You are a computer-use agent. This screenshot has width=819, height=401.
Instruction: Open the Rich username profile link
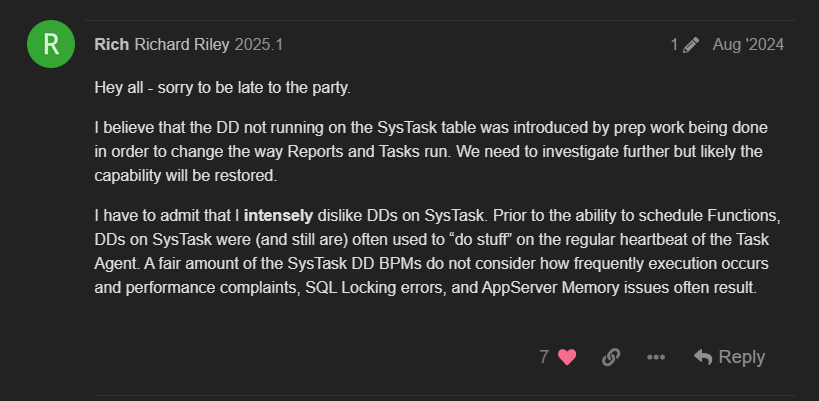click(x=112, y=45)
